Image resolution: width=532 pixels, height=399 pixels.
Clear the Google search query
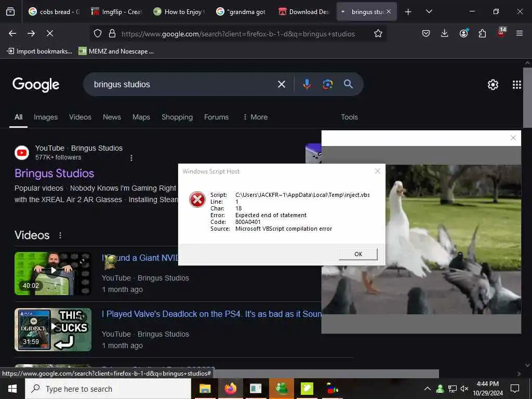[282, 84]
